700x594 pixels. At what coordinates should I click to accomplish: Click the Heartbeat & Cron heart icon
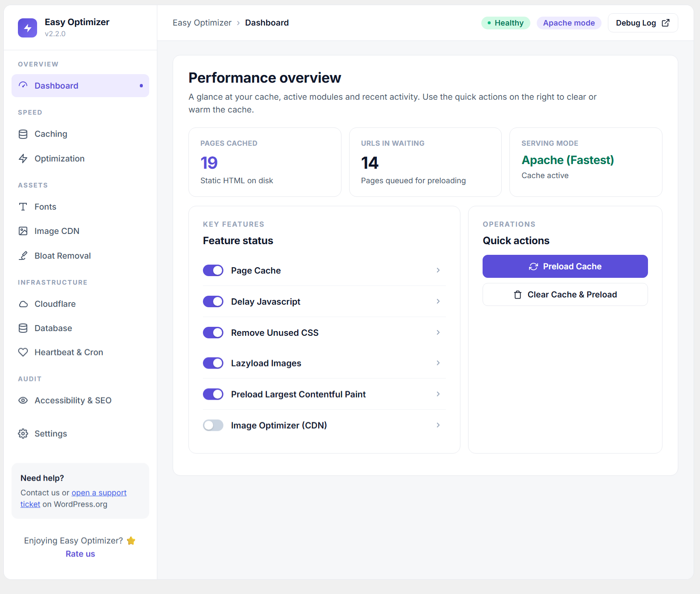[23, 352]
